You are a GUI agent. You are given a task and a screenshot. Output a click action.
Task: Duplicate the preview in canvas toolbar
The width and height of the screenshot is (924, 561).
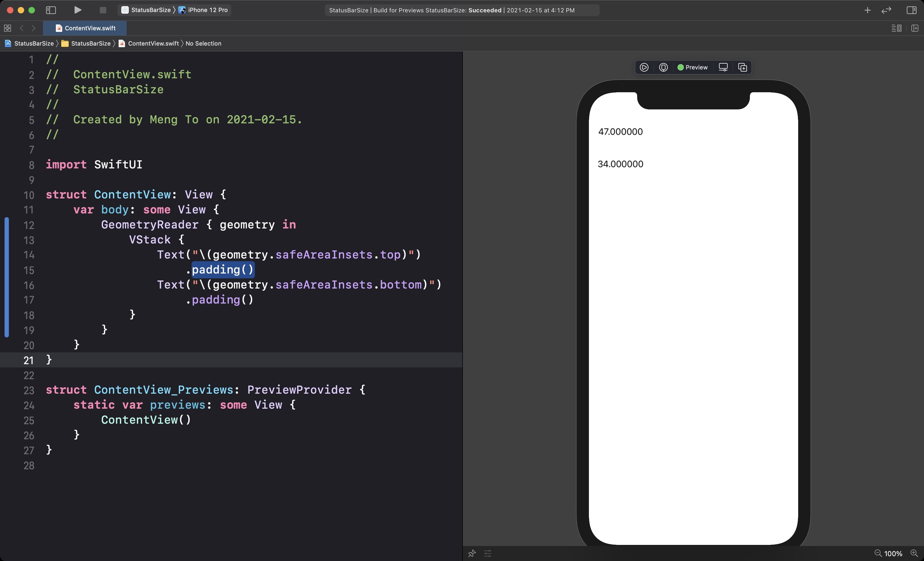[743, 68]
